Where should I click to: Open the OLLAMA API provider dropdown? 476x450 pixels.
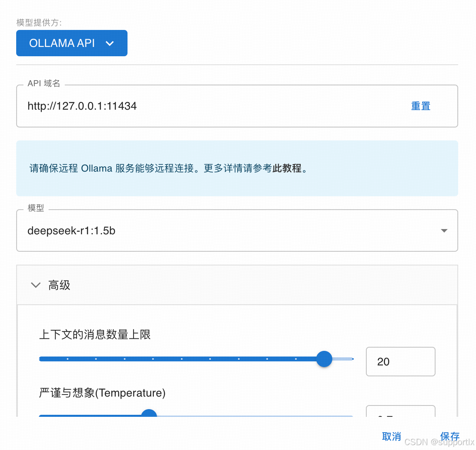(x=72, y=43)
